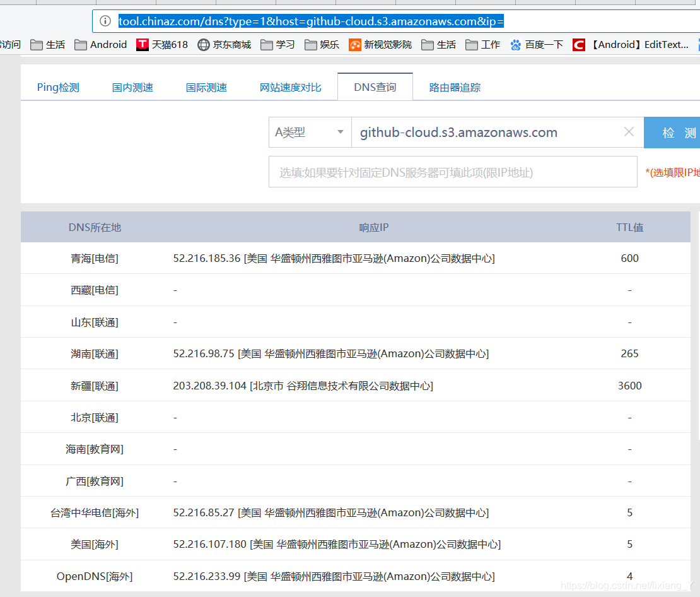
Task: Click the 203.208.39.104 response IP
Action: [x=210, y=386]
